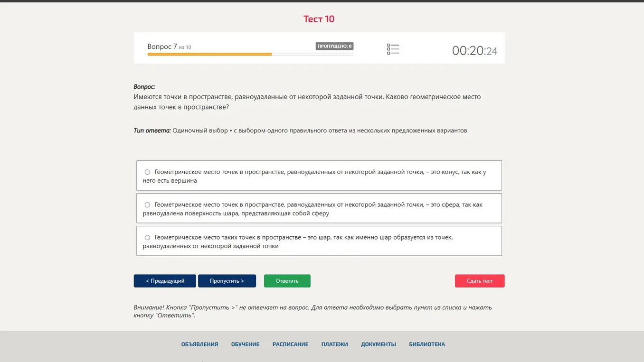Click the Тест 10 heading
Screen dimensions: 644x362
point(319,19)
